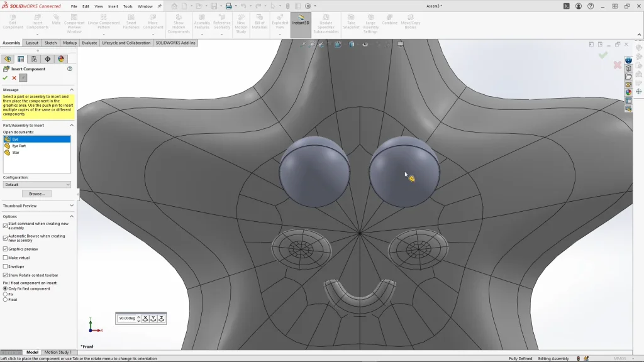Confirm Insert Component with green checkmark
Viewport: 644px width, 362px height.
click(5, 78)
